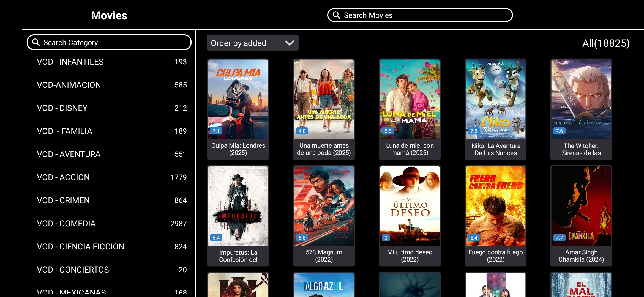Open the Culpa Mía: Londres movie poster
The width and height of the screenshot is (644, 297).
click(238, 99)
